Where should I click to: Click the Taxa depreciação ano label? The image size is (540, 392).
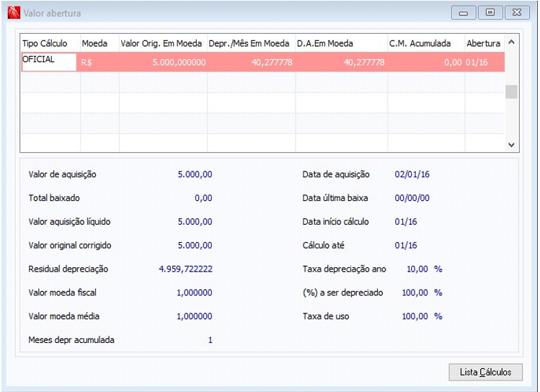point(344,269)
